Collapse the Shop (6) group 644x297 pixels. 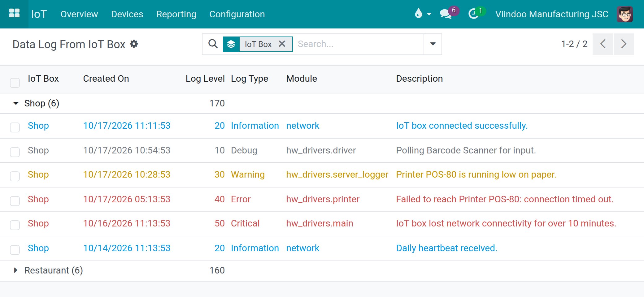16,103
